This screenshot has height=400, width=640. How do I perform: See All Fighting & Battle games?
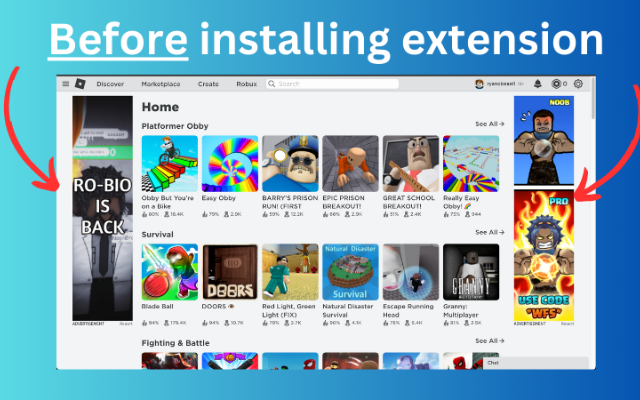click(x=490, y=340)
